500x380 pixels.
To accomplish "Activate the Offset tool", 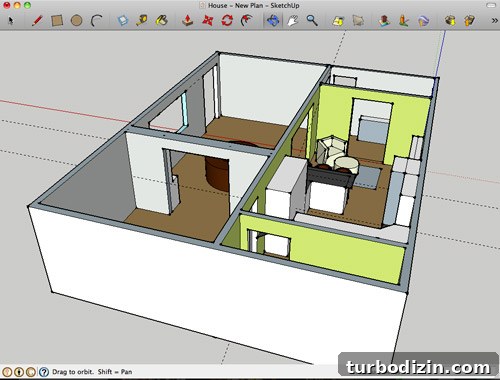I will pyautogui.click(x=247, y=21).
